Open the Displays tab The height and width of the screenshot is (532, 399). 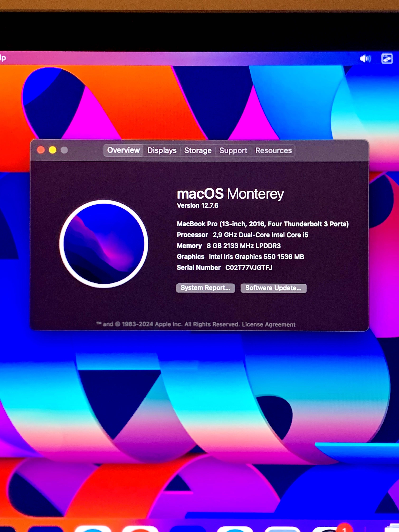click(162, 151)
